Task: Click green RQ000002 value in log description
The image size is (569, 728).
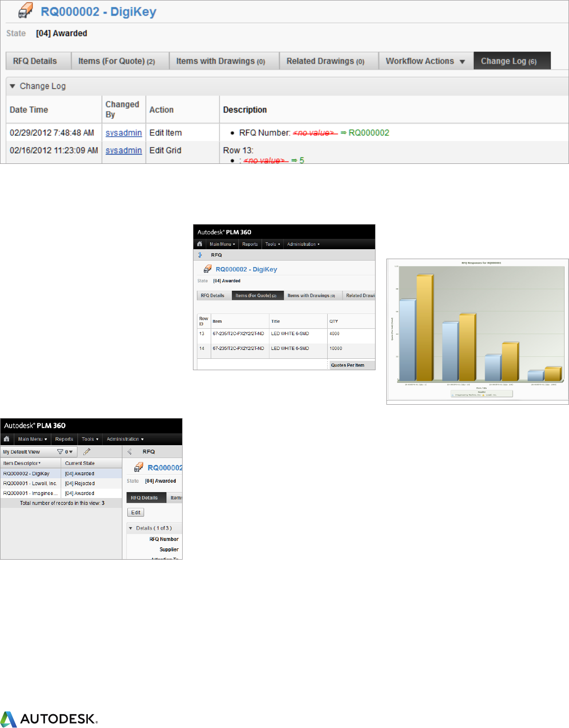Action: click(x=369, y=133)
